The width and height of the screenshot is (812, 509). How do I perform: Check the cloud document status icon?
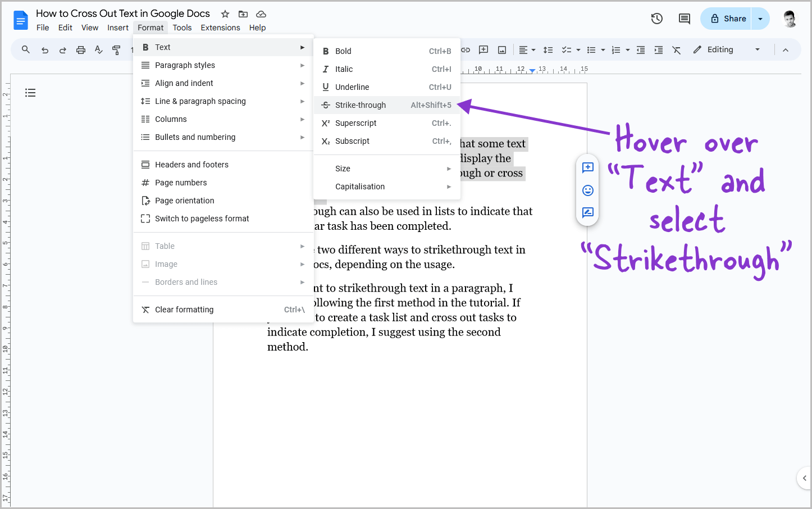click(x=261, y=14)
